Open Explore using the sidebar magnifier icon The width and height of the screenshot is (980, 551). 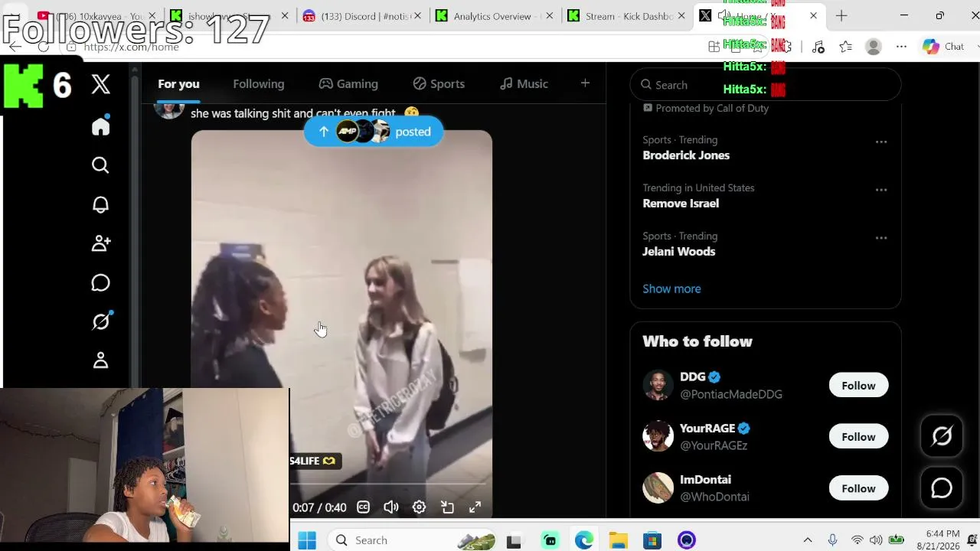click(x=100, y=165)
